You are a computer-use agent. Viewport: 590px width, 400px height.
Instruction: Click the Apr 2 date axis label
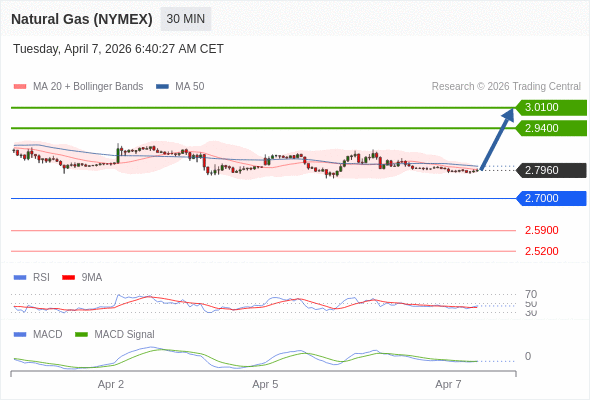pyautogui.click(x=111, y=385)
